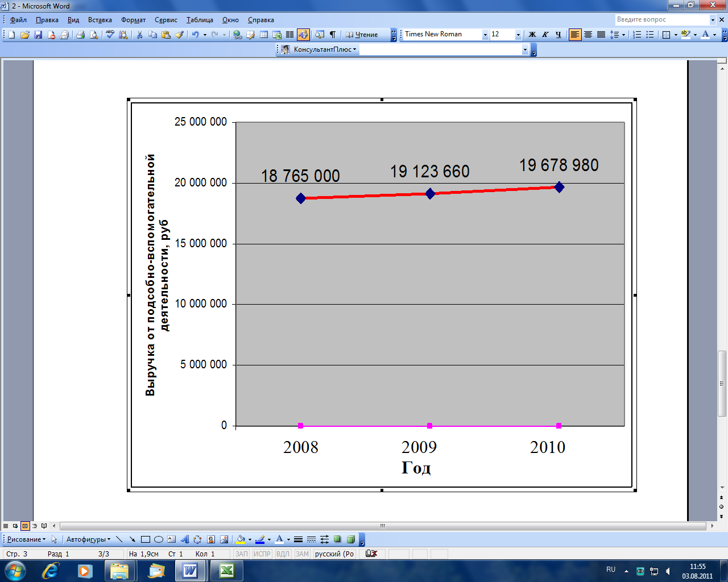
Task: Click the Columns icon
Action: 289,35
